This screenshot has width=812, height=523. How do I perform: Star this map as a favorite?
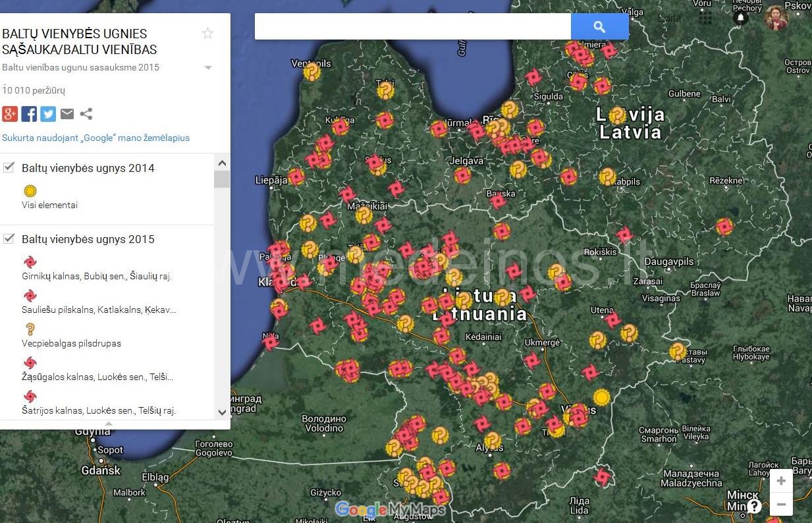tap(207, 34)
